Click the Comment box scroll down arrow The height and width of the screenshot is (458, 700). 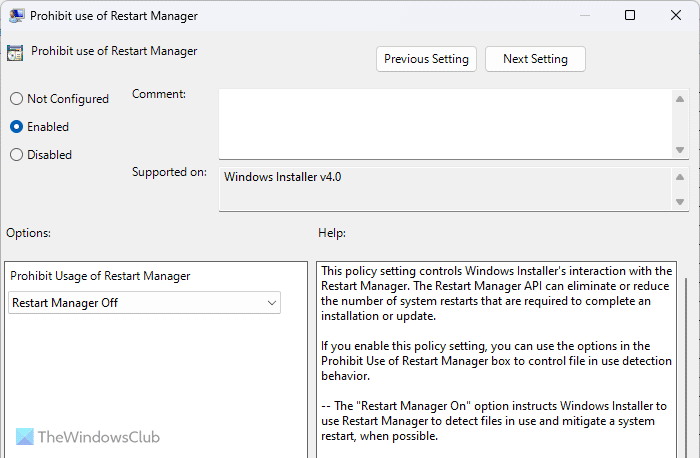[x=680, y=150]
